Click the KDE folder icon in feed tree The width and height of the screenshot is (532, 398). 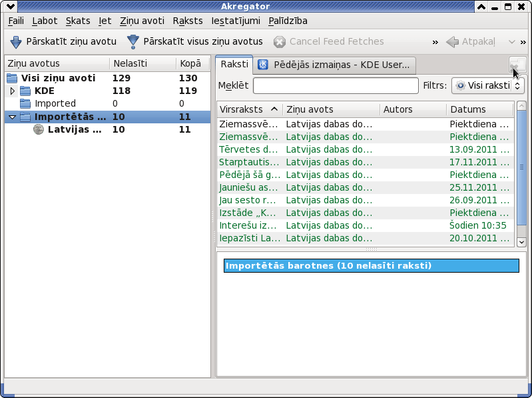pyautogui.click(x=25, y=91)
